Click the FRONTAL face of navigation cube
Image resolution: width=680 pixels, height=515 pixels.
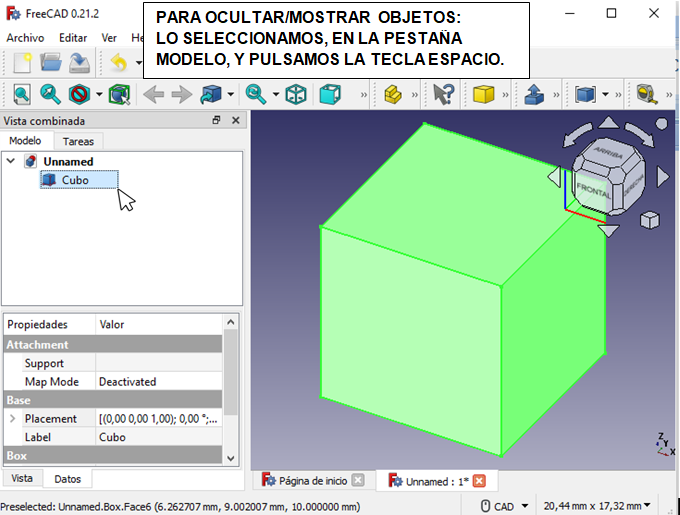[593, 188]
